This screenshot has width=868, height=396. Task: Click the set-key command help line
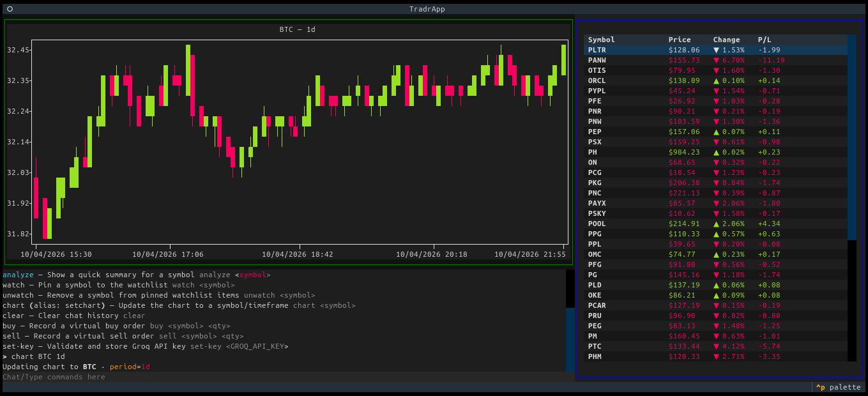pyautogui.click(x=145, y=346)
